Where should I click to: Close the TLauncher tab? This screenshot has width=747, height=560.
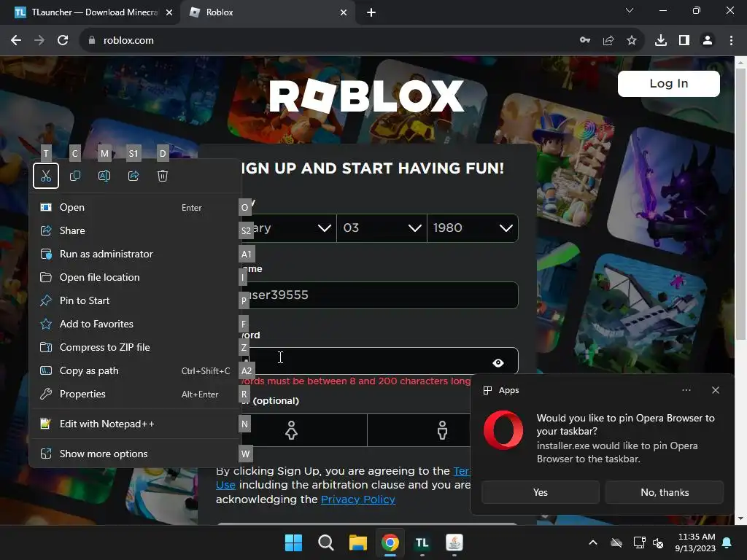coord(169,12)
